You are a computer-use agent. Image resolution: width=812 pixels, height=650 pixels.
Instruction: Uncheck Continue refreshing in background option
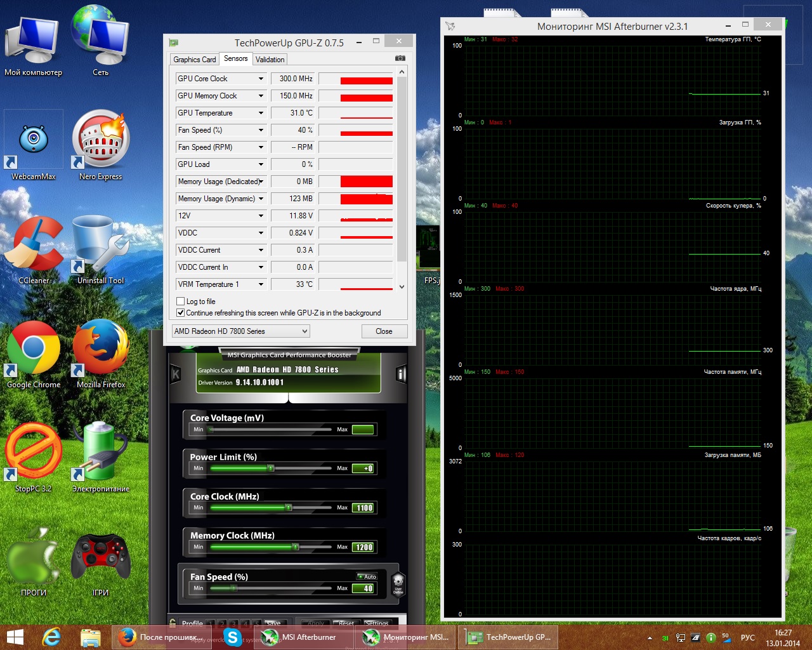point(181,313)
